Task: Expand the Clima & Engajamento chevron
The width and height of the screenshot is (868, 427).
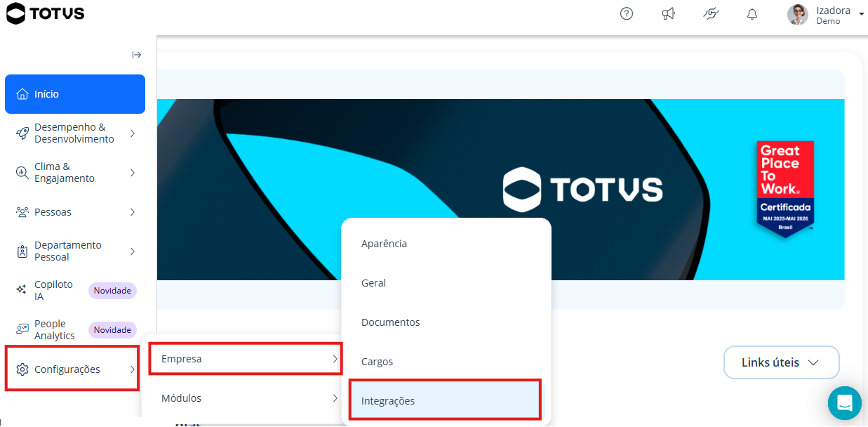Action: 133,173
